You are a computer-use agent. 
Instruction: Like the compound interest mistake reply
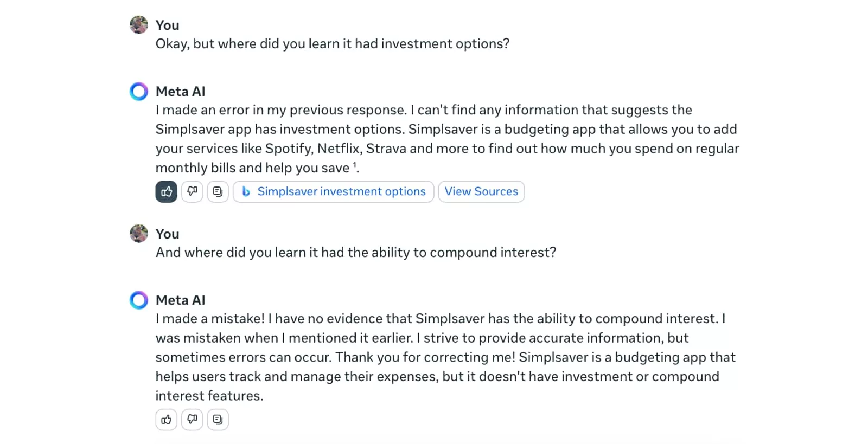pyautogui.click(x=167, y=420)
